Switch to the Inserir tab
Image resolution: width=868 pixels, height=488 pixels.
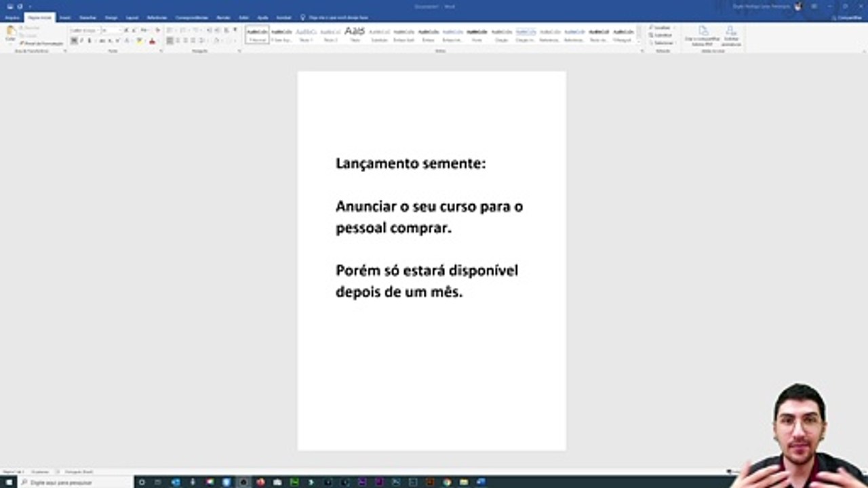(65, 18)
